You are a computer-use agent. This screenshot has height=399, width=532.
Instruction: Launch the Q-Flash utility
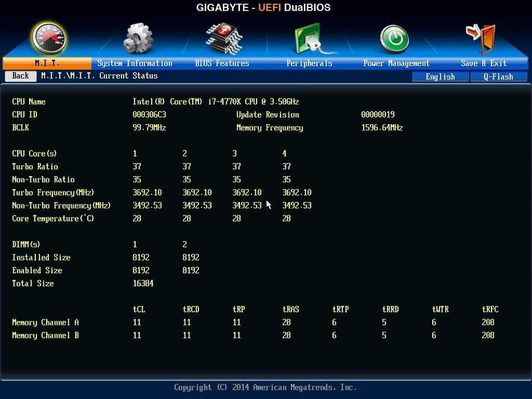(x=498, y=77)
